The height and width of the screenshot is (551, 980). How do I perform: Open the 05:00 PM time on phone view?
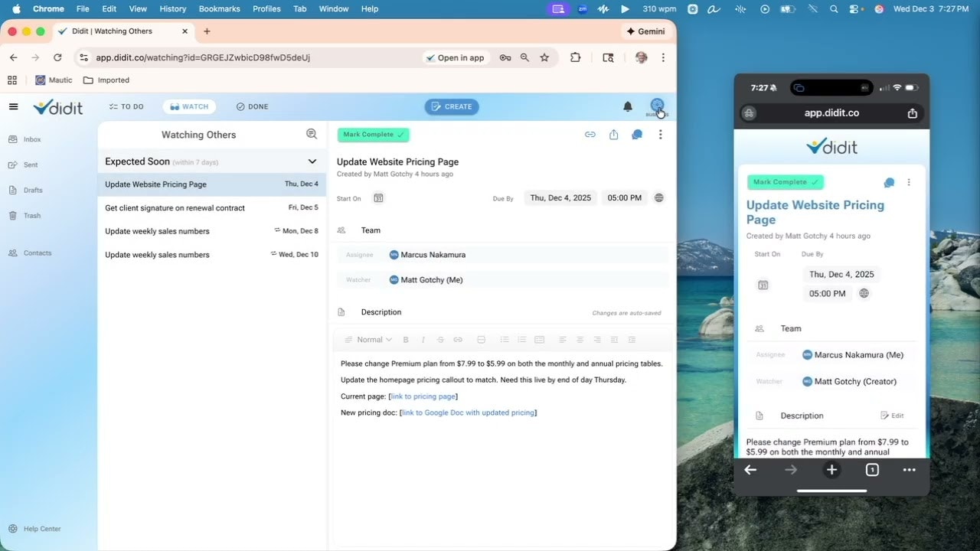(x=828, y=293)
